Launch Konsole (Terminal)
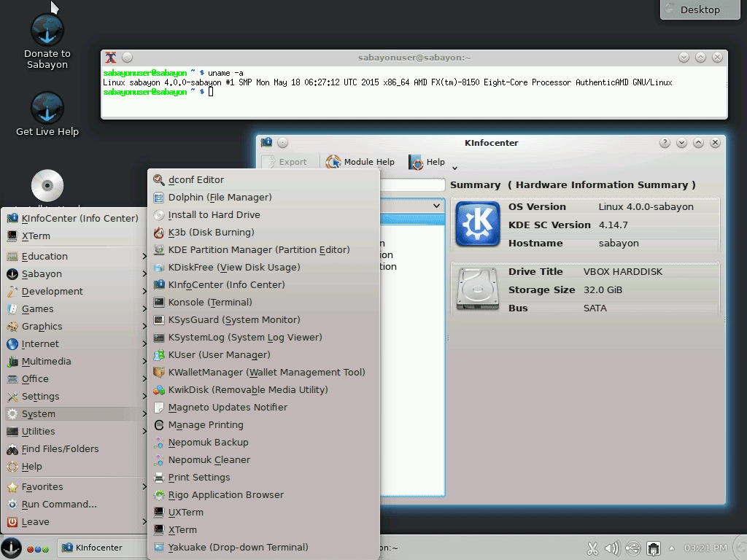 263,303
